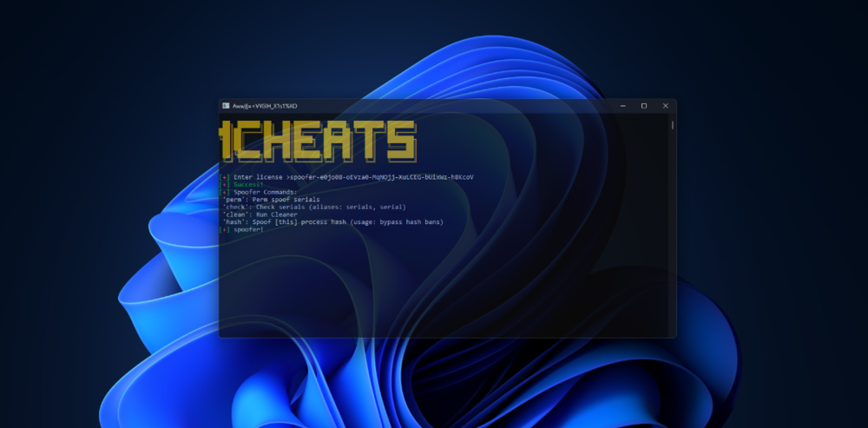
Task: Close the console window
Action: coord(665,106)
